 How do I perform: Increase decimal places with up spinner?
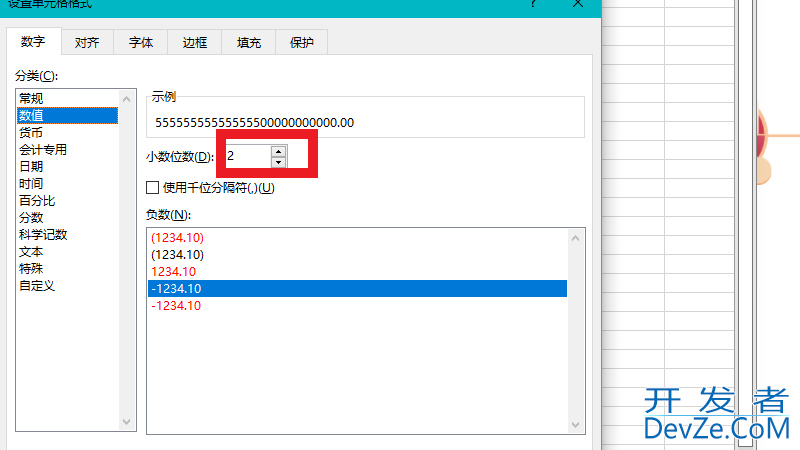[279, 151]
